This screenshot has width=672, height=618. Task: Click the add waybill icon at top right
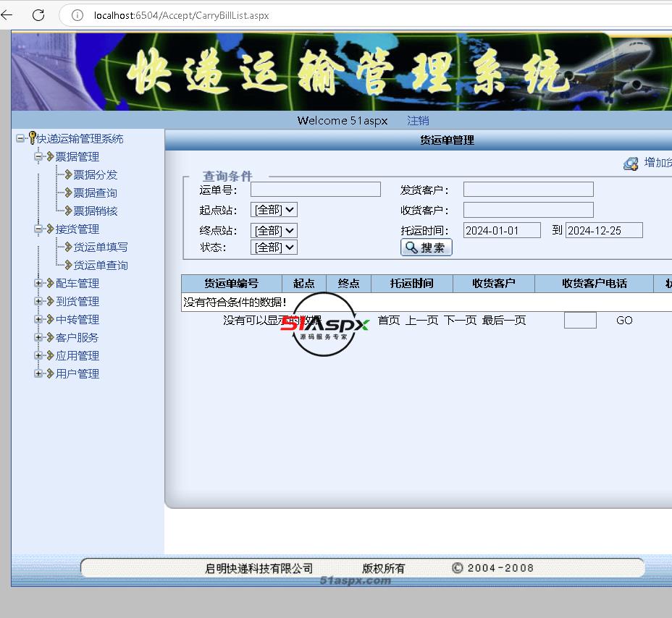coord(631,163)
